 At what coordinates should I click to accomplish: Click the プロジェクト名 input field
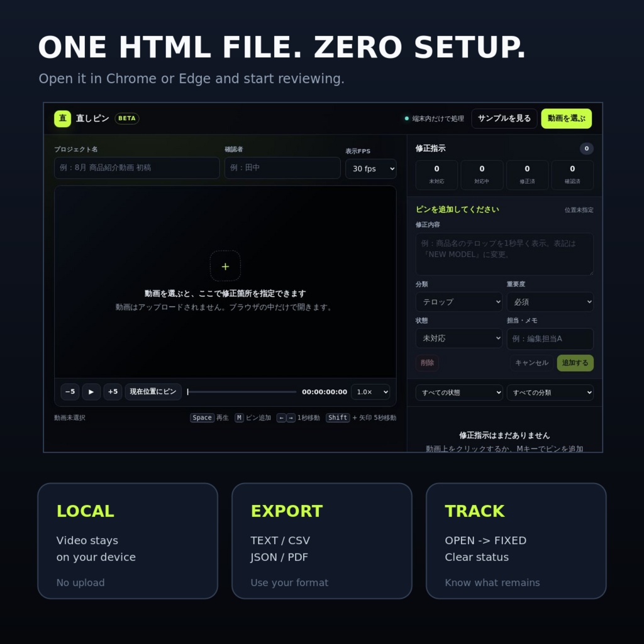(x=136, y=167)
